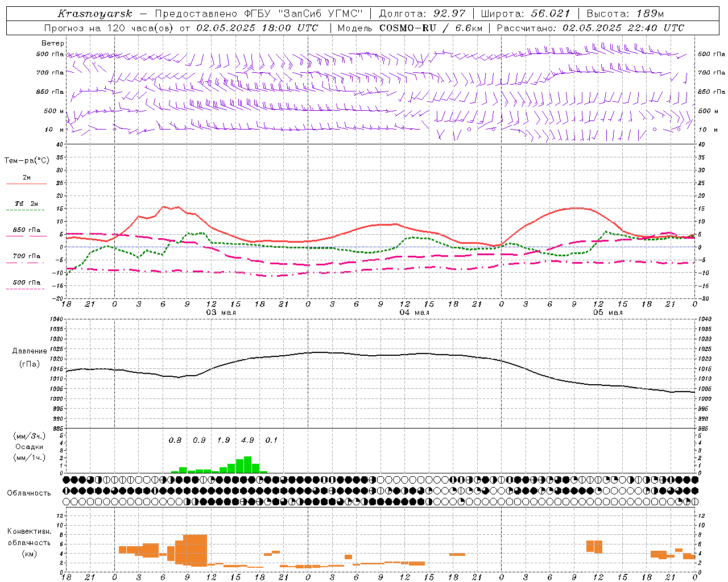This screenshot has width=728, height=582.
Task: Select 'Прогноз на 120 часа(ов)' forecast header
Action: click(x=109, y=28)
